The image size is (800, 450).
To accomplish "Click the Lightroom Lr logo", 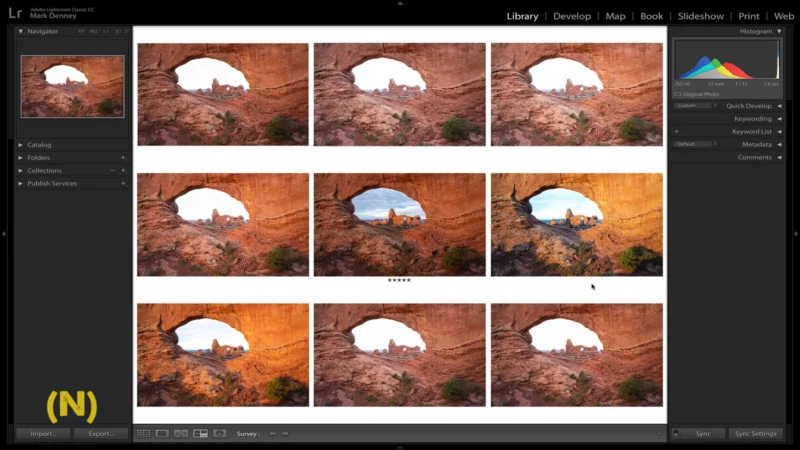I will coord(15,15).
